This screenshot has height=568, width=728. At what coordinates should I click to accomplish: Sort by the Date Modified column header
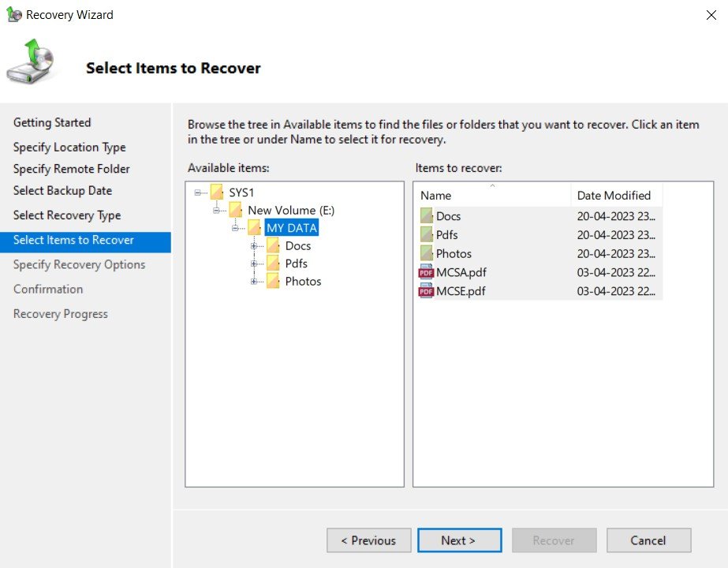tap(617, 195)
